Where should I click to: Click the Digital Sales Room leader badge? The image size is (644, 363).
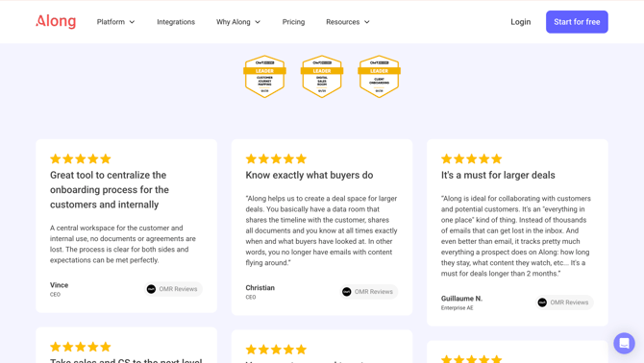pyautogui.click(x=322, y=77)
